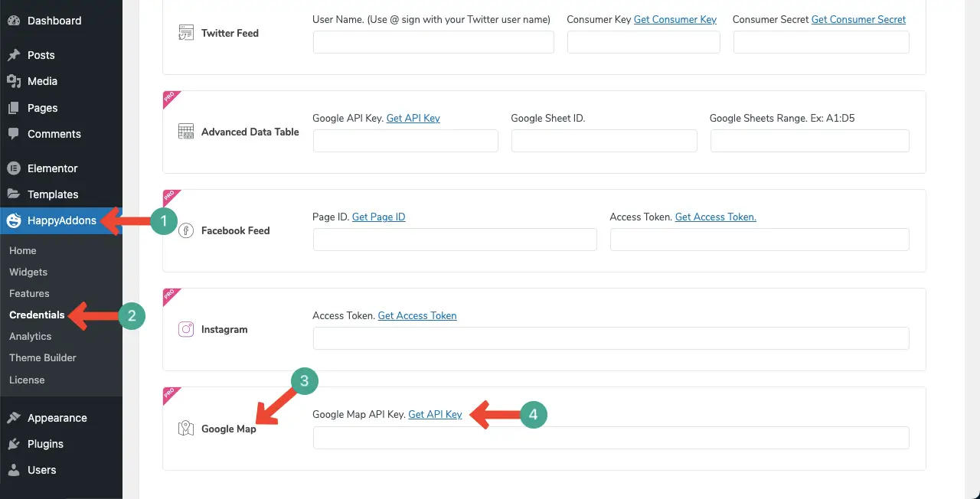Focus the Consumer Secret input field
The image size is (980, 499).
coord(821,42)
